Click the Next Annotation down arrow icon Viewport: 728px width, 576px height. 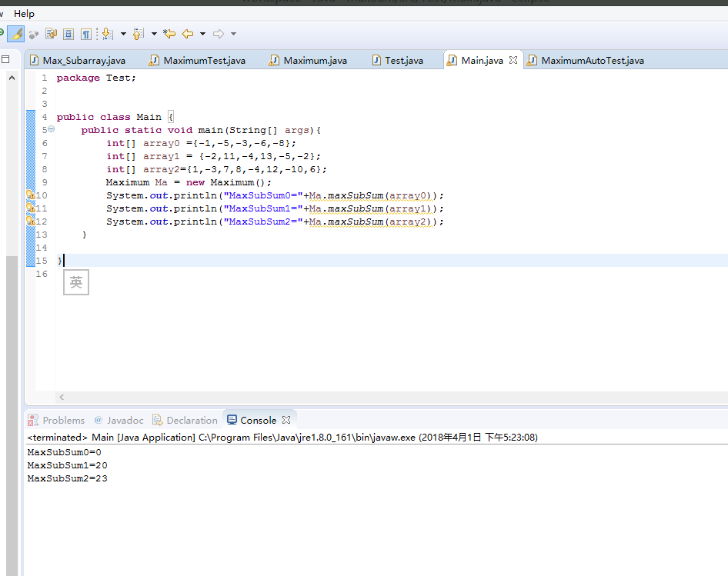pos(106,34)
